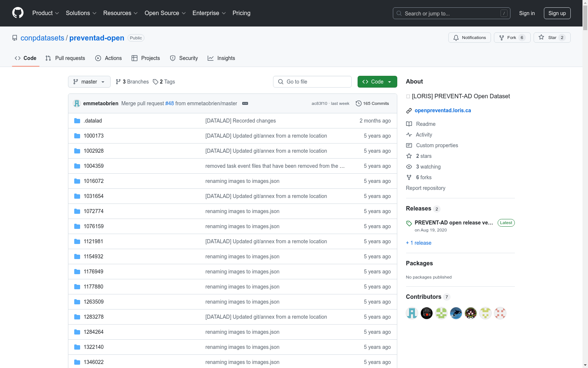588x368 pixels.
Task: Switch to Security tab
Action: pos(184,58)
